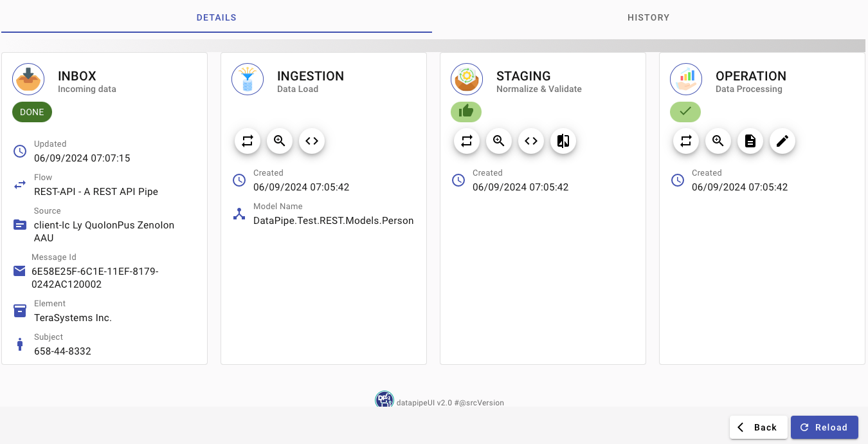Click the code brackets icon in Staging
Screen dimensions: 868x444
[x=531, y=141]
